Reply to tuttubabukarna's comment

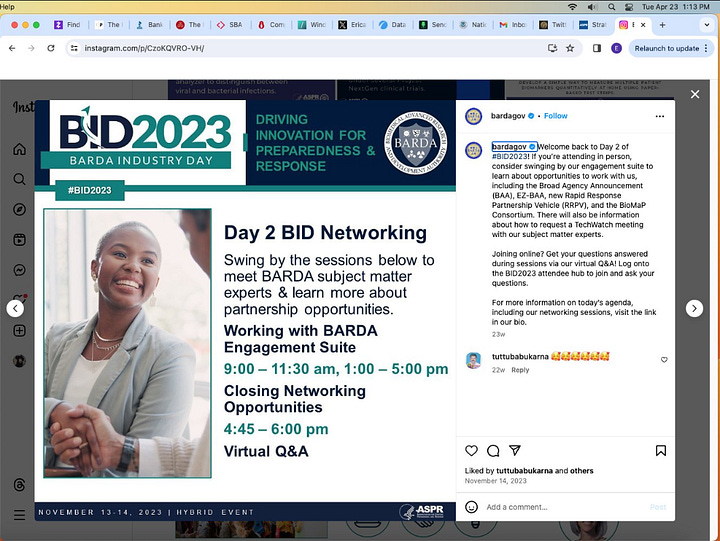click(x=520, y=370)
